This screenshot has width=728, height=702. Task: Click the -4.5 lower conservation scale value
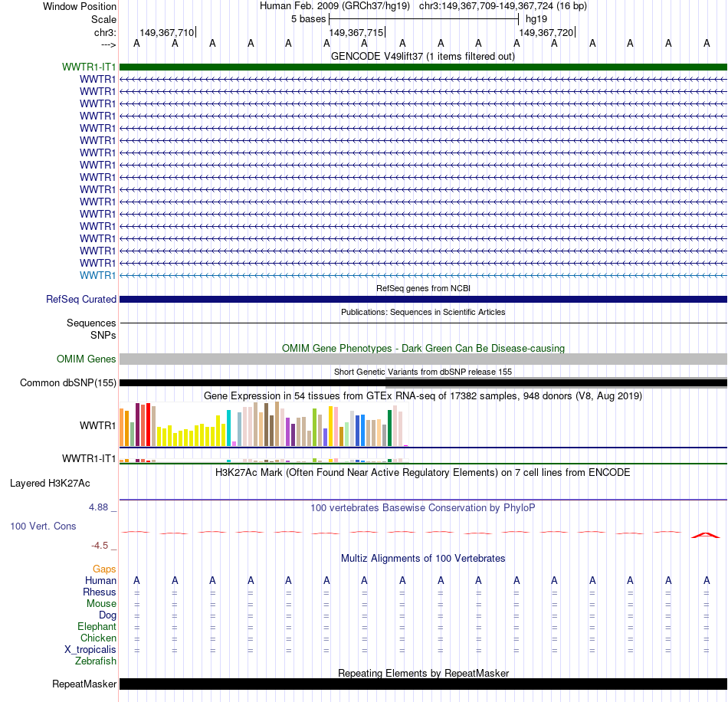coord(100,545)
